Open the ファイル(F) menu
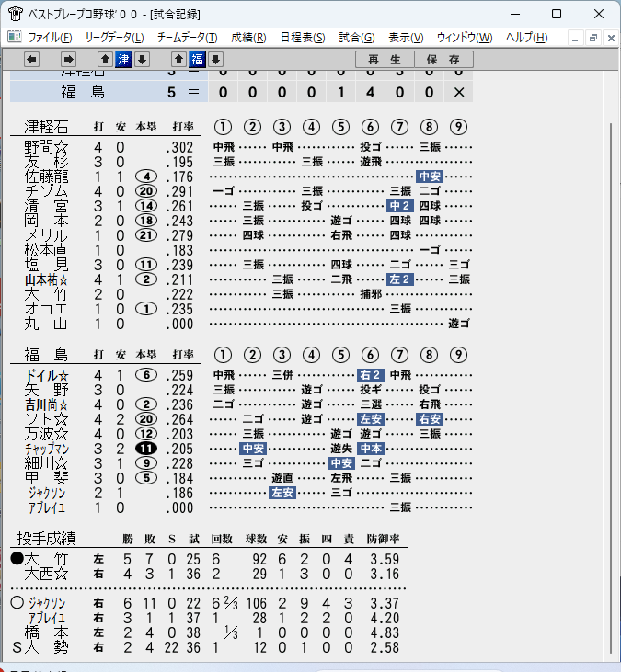Viewport: 621px width, 672px height. point(51,38)
